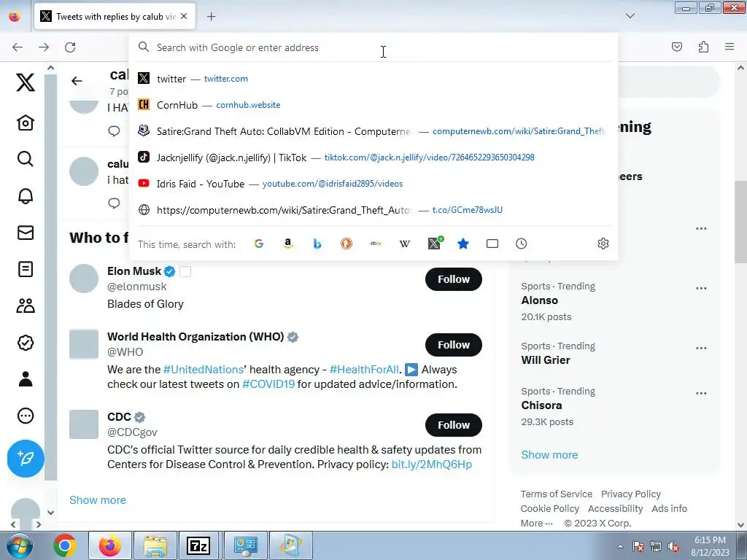Select the CornHub suggestion

point(373,105)
